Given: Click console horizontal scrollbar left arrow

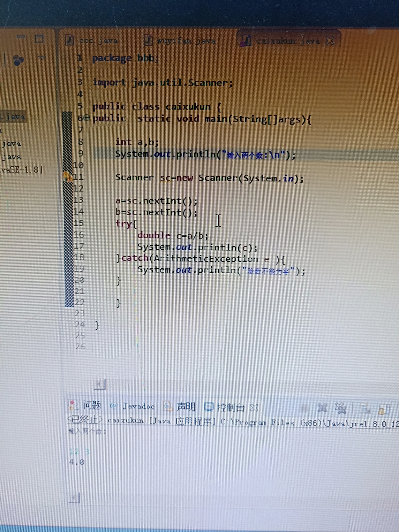Looking at the screenshot, I should tap(74, 498).
